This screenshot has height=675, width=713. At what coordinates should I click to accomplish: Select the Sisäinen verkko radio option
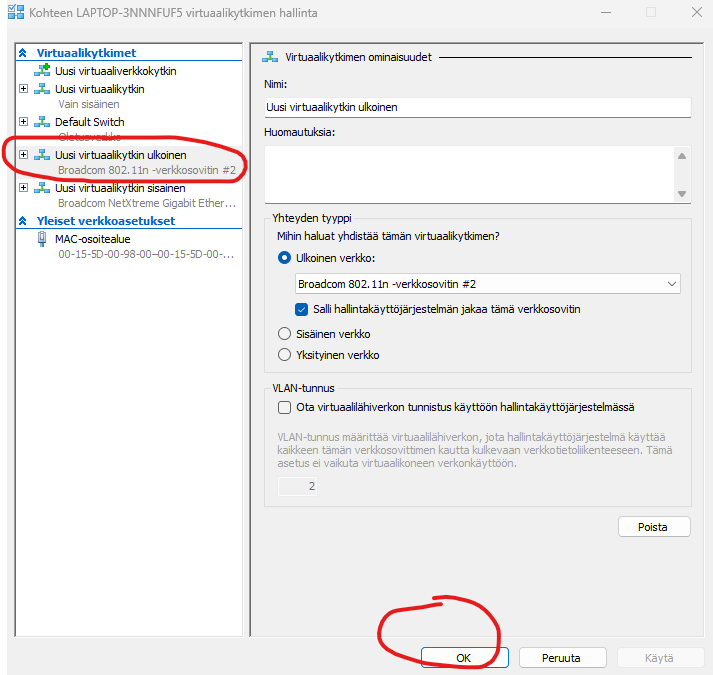[284, 334]
